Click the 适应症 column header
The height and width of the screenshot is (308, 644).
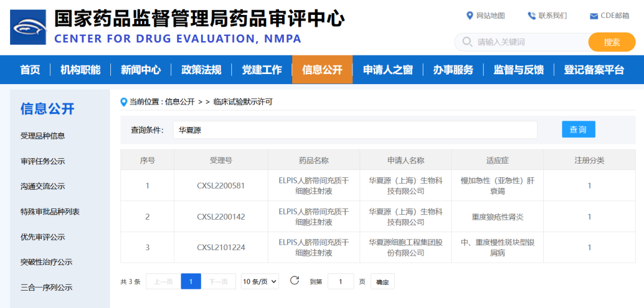[497, 160]
